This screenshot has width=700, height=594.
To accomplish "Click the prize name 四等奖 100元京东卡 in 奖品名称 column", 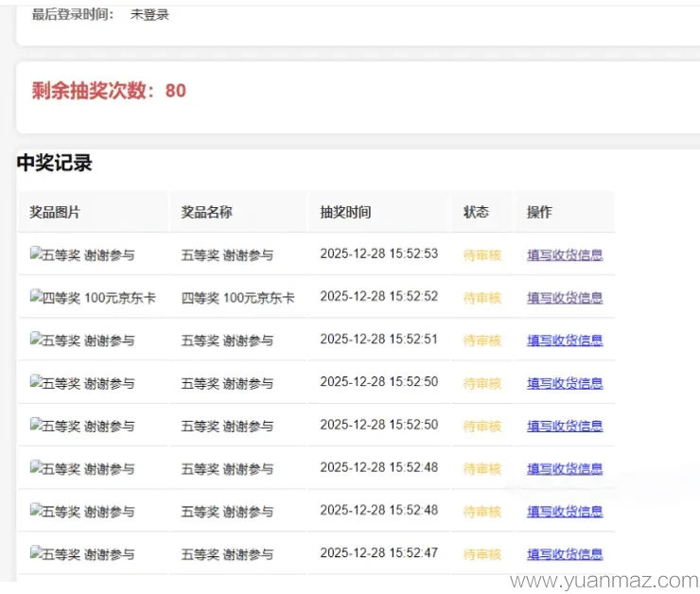I will 237,298.
